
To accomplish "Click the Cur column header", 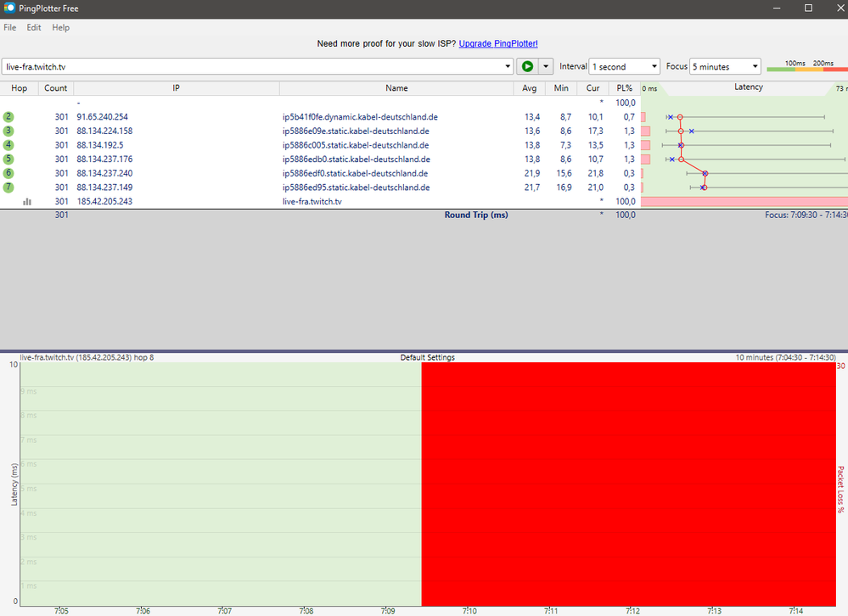I will (x=592, y=88).
